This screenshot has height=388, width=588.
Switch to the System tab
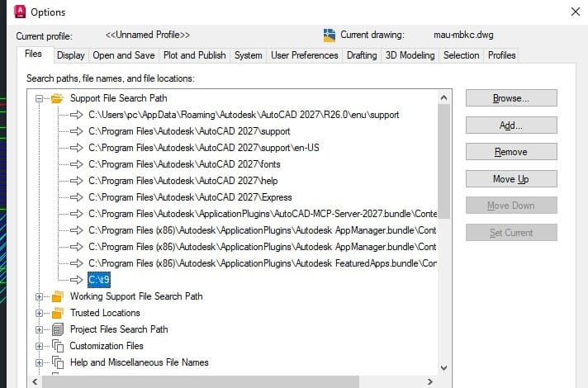click(x=249, y=55)
